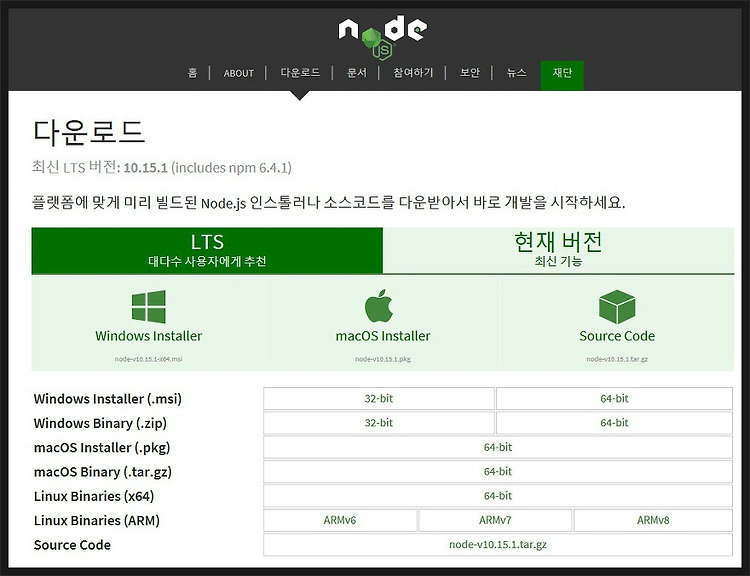Screen dimensions: 750x576
Task: Click the (includes npm 6.4.1) text
Action: 232,168
